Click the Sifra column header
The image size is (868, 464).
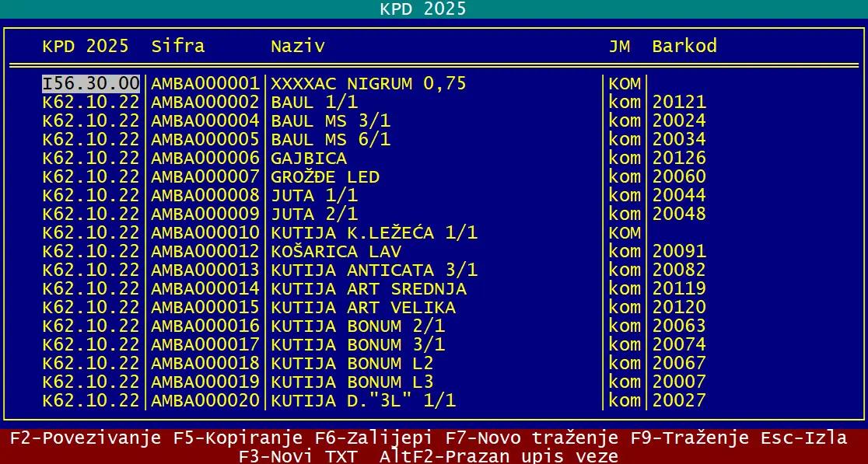coord(178,46)
